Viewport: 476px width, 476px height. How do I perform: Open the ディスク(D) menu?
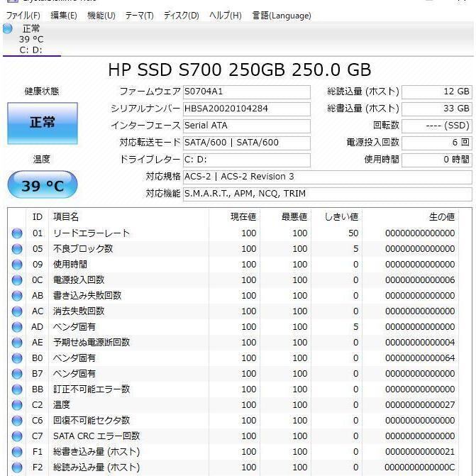pyautogui.click(x=181, y=15)
